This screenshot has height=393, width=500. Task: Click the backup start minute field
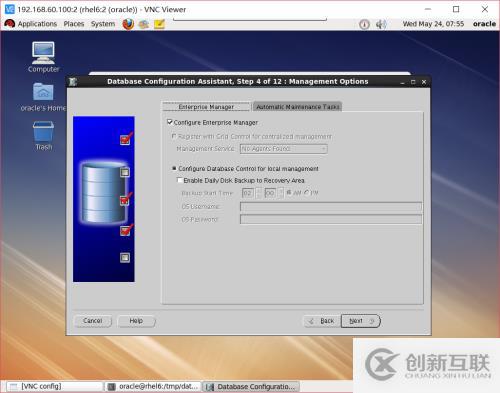[x=270, y=193]
